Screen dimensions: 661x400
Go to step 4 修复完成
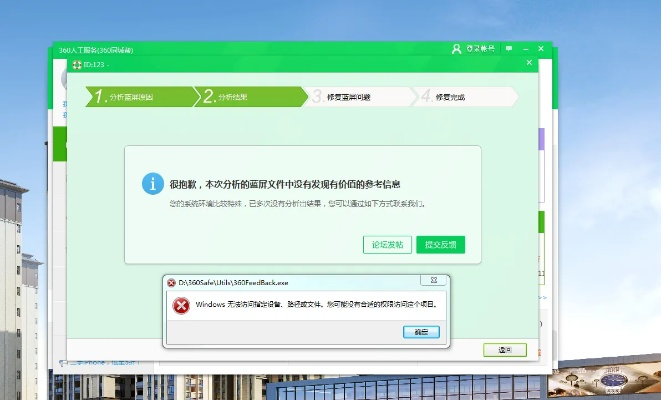click(x=464, y=97)
